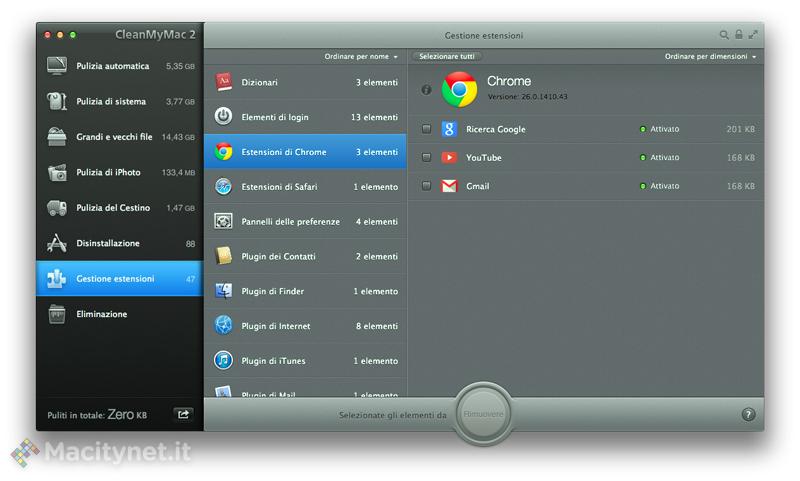Image resolution: width=800 pixels, height=481 pixels.
Task: Click the Selezionare tutti button
Action: pos(447,57)
